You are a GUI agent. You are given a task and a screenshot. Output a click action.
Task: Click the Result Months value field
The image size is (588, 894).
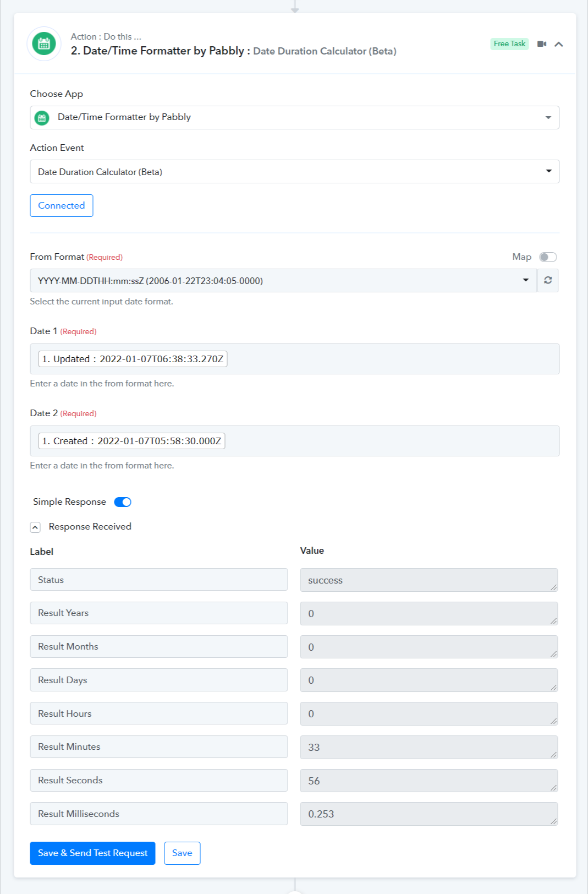[429, 647]
